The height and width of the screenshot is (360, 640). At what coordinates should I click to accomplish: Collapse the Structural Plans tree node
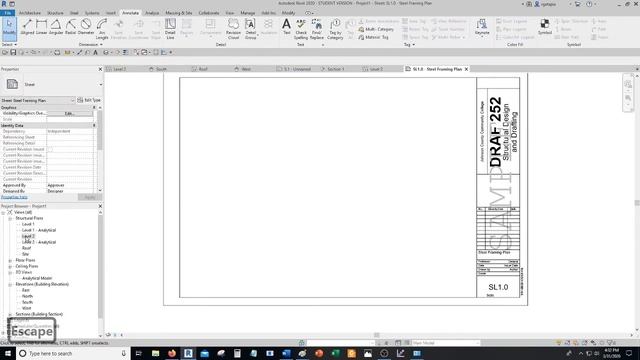(x=10, y=218)
